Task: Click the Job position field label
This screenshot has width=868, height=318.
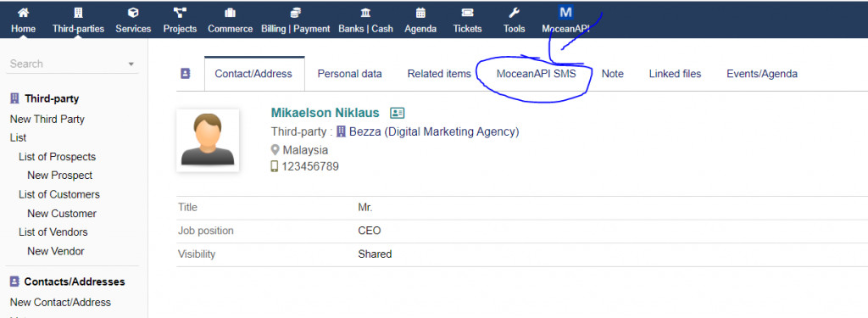Action: pyautogui.click(x=205, y=231)
